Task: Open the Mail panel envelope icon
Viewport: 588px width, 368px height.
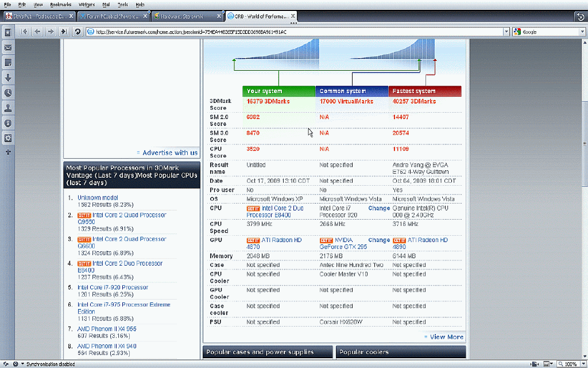Action: (7, 48)
